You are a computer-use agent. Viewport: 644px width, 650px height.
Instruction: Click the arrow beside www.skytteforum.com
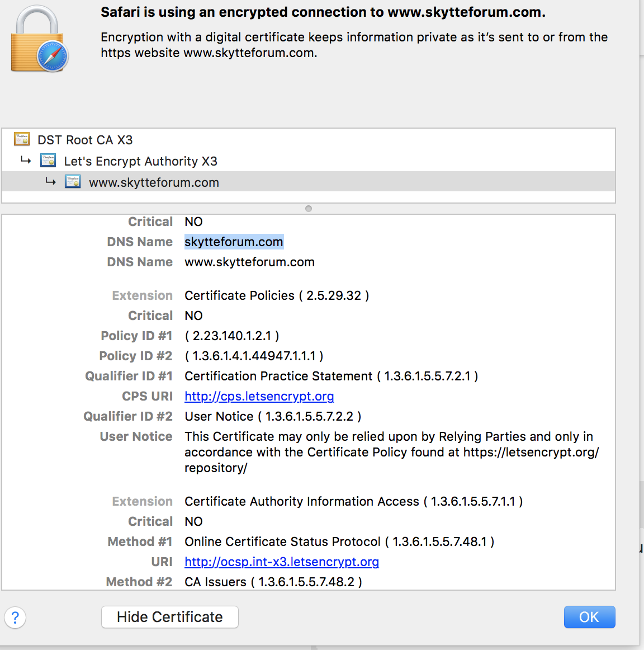point(51,182)
